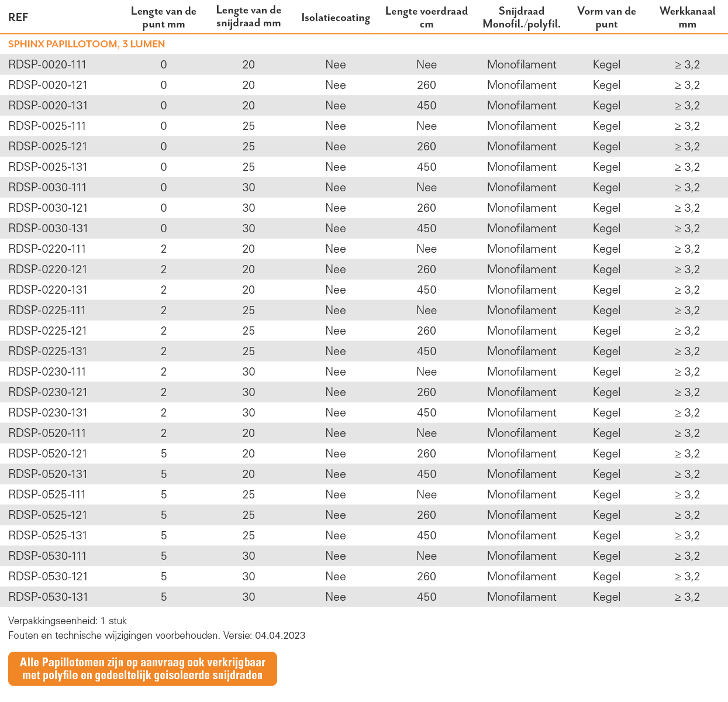Select the 'Snijdraad Monofil./polyfil.' header

522,18
